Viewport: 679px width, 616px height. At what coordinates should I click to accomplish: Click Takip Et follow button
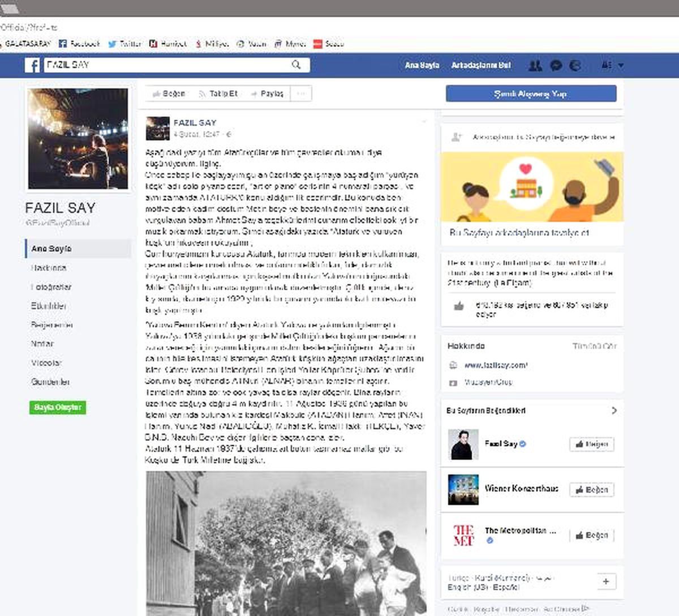pyautogui.click(x=218, y=94)
